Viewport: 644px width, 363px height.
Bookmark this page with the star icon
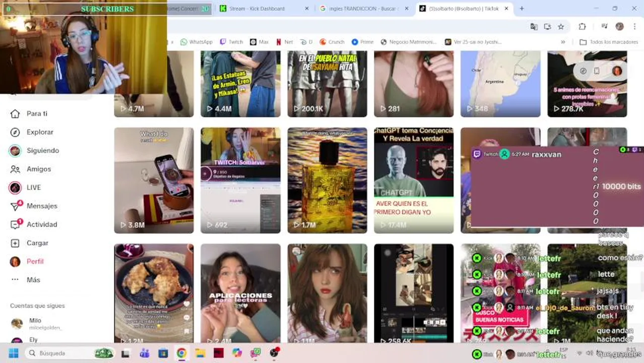pos(561,27)
